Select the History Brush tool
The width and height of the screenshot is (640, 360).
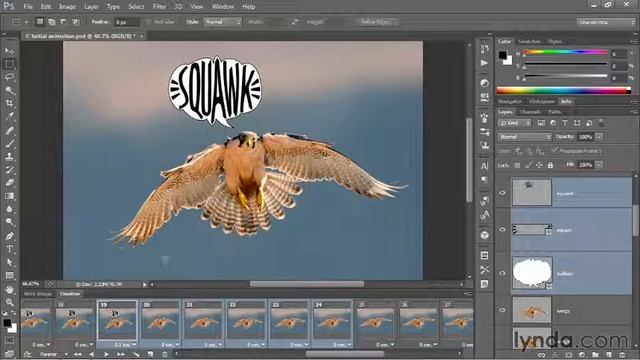click(9, 170)
